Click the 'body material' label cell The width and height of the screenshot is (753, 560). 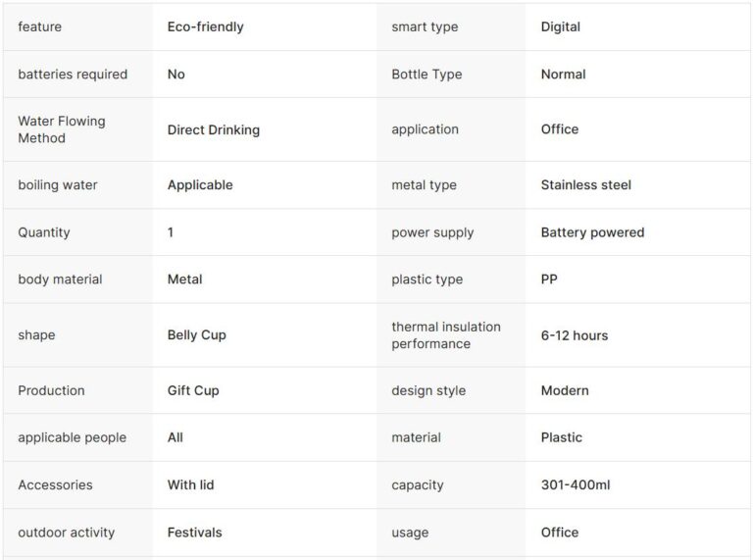(60, 280)
